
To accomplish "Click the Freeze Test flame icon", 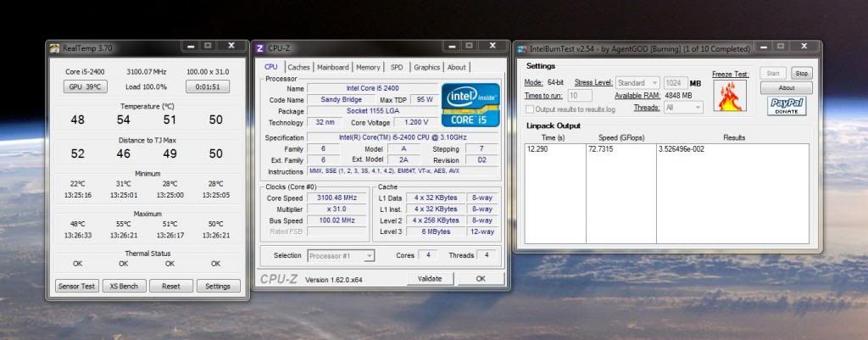I will pyautogui.click(x=730, y=95).
